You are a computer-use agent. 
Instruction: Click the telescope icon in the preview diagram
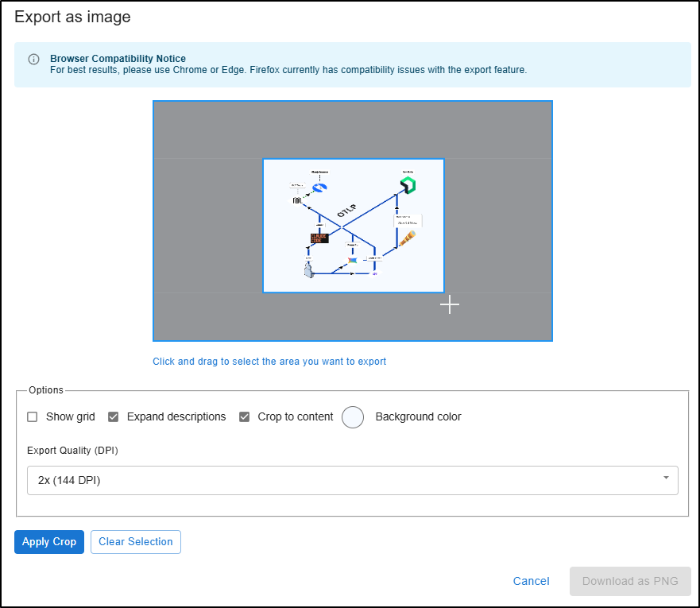[x=408, y=238]
